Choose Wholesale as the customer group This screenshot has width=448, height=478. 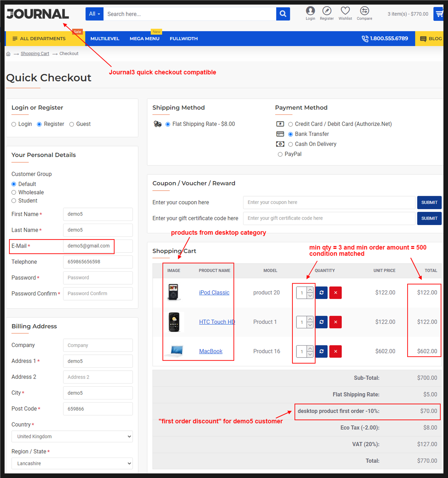point(14,192)
